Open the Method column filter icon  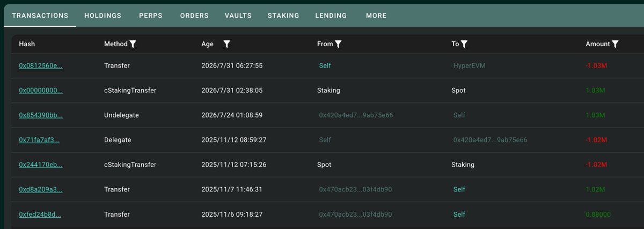(x=133, y=44)
